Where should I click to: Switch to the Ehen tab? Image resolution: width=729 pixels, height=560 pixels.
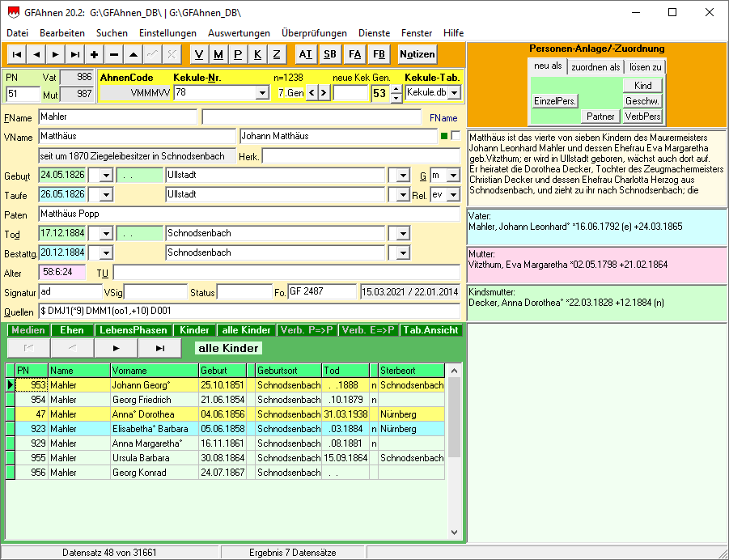pyautogui.click(x=71, y=330)
